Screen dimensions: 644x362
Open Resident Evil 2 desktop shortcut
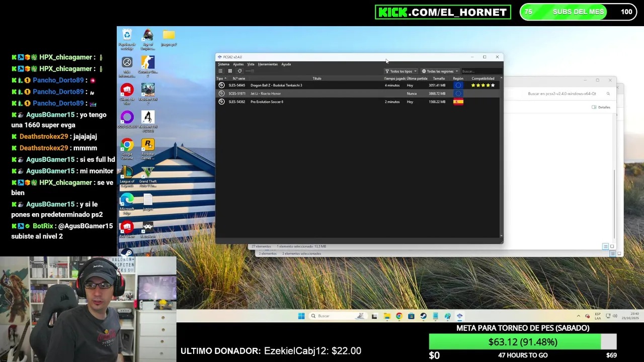[x=147, y=94]
